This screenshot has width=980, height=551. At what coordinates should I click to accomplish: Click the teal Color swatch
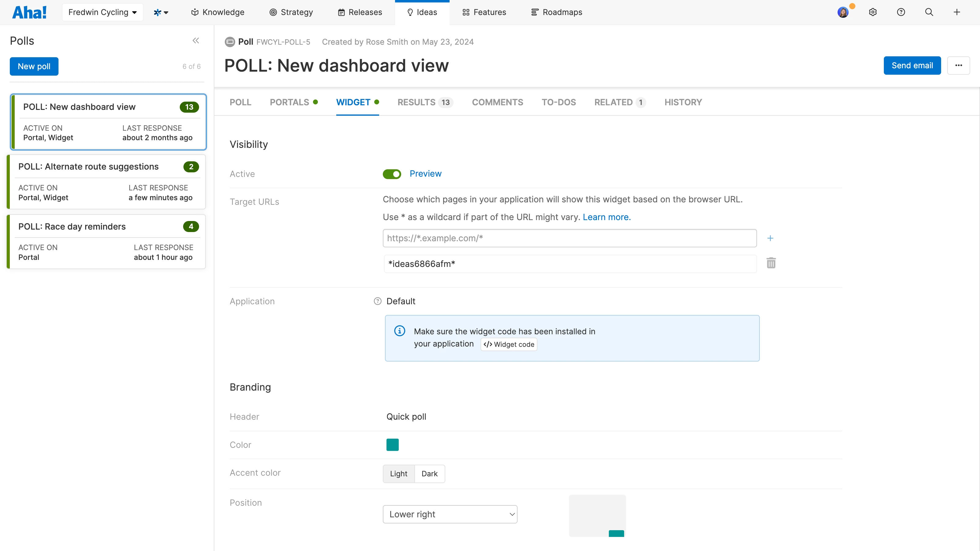coord(392,444)
